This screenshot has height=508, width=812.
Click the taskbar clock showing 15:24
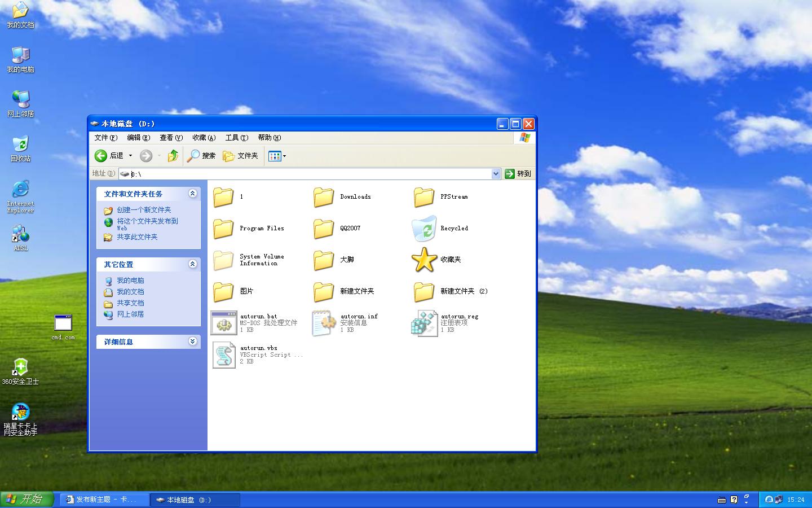coord(796,500)
